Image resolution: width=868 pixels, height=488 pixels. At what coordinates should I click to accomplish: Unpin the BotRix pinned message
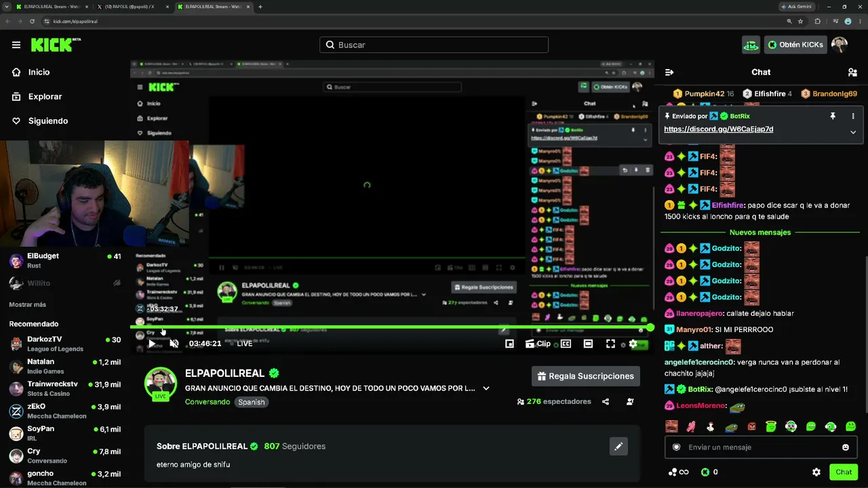tap(833, 117)
